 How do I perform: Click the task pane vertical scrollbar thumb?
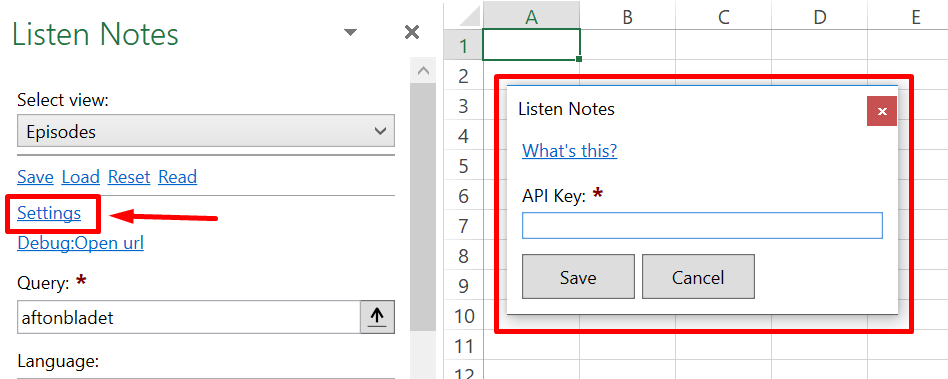(x=423, y=207)
